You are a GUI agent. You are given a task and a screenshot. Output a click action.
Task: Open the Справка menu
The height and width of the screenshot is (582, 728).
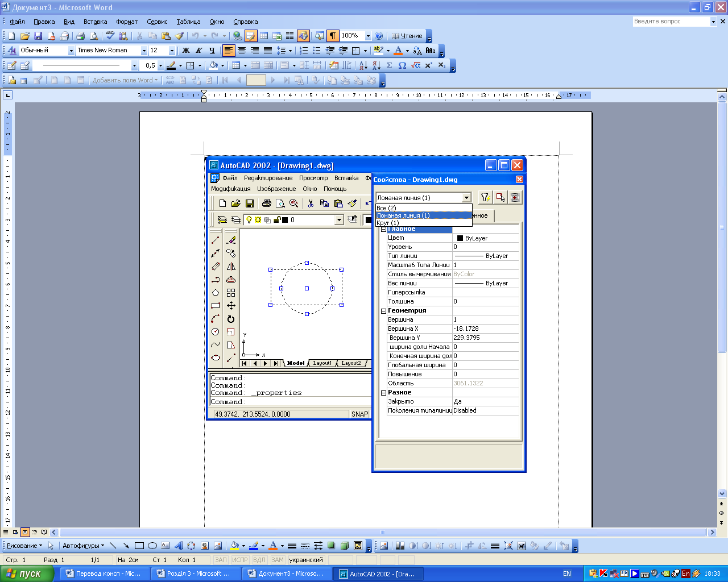pyautogui.click(x=246, y=22)
